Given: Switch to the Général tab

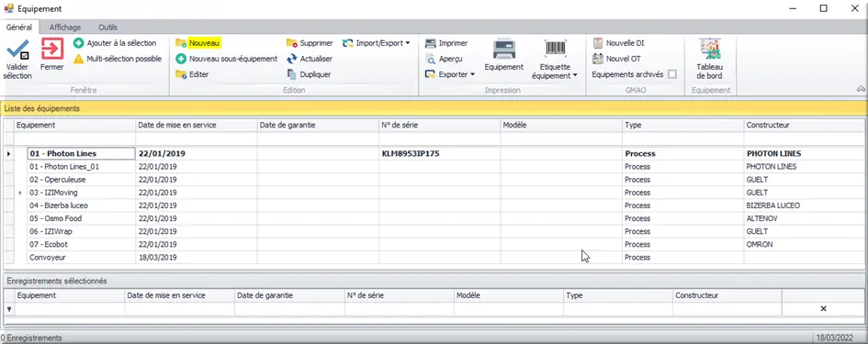Looking at the screenshot, I should (x=19, y=28).
